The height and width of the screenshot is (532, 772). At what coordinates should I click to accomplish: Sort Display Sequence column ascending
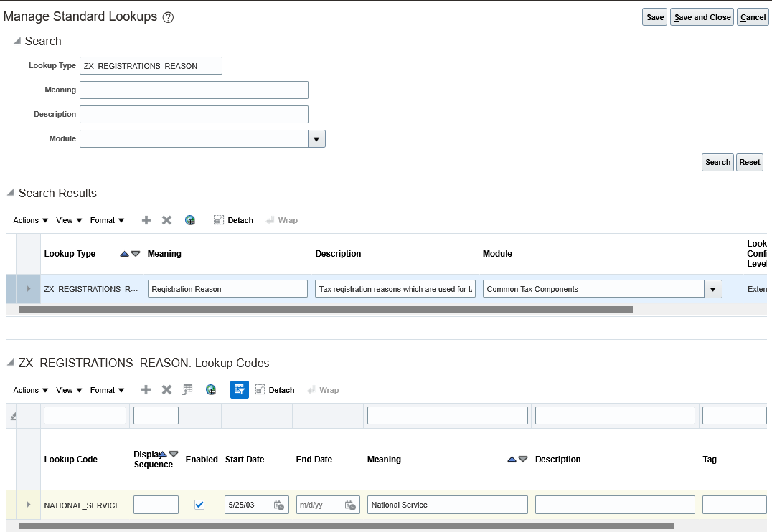(163, 454)
